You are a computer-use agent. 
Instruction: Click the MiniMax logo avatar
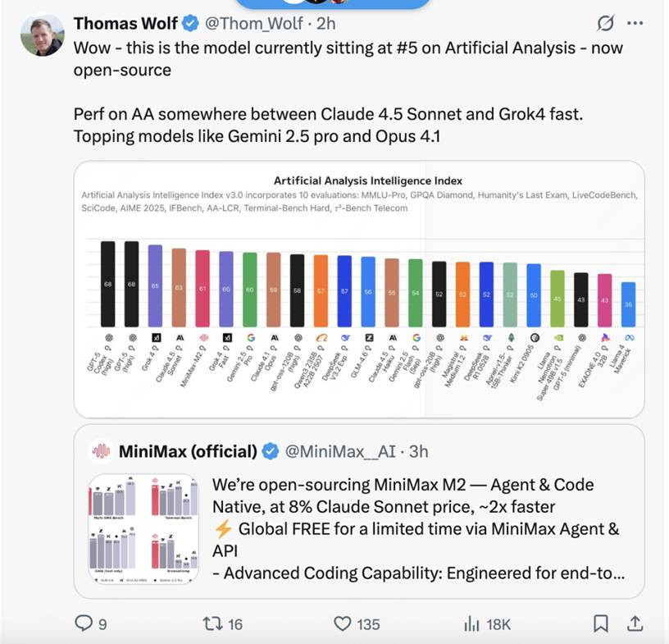pos(100,451)
